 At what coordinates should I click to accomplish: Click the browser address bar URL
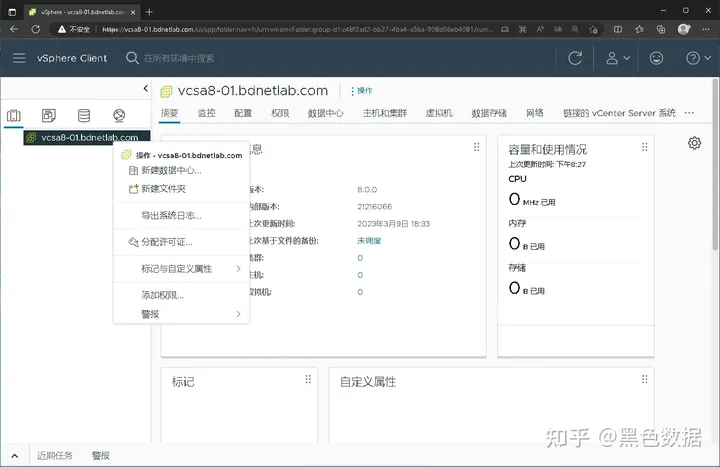tap(298, 29)
